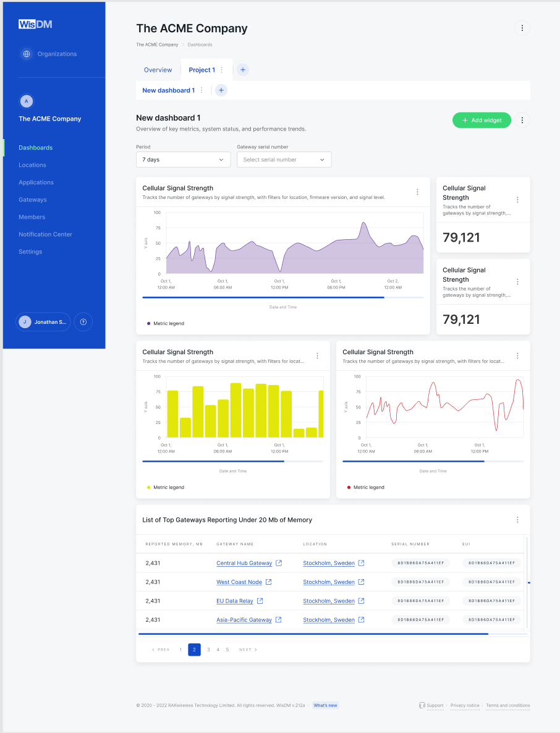The width and height of the screenshot is (560, 733).
Task: Click the Add widget button
Action: pyautogui.click(x=482, y=120)
